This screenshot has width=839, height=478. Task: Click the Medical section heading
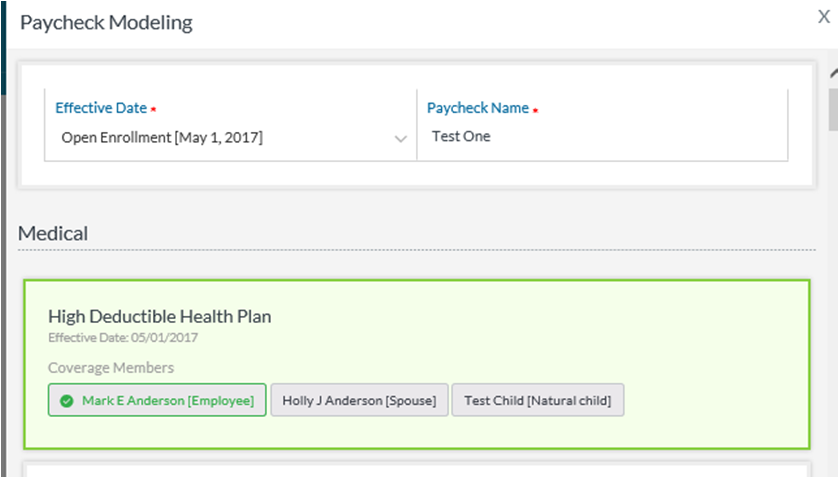[53, 233]
